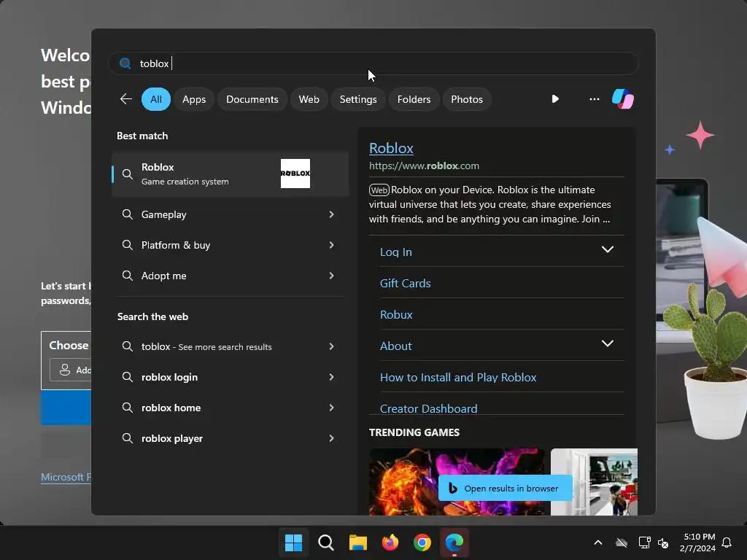Screen dimensions: 747x560
Task: Choose roblox login web search
Action: tap(231, 377)
